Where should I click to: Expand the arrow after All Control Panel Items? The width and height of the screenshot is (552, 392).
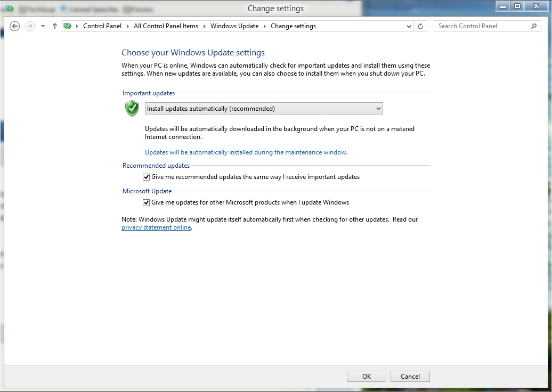(x=205, y=26)
